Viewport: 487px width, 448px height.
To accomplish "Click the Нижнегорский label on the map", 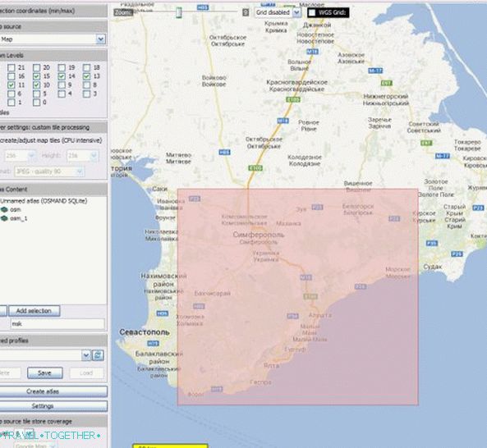I will (x=386, y=97).
